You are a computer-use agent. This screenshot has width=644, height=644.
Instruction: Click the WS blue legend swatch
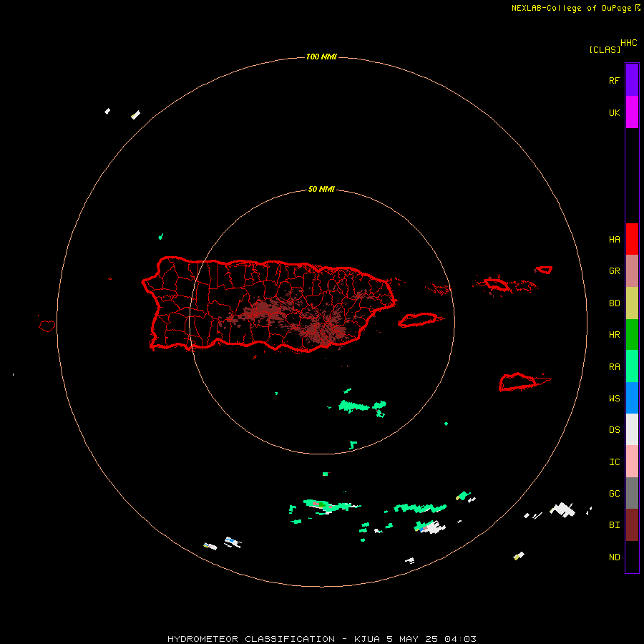tap(632, 398)
